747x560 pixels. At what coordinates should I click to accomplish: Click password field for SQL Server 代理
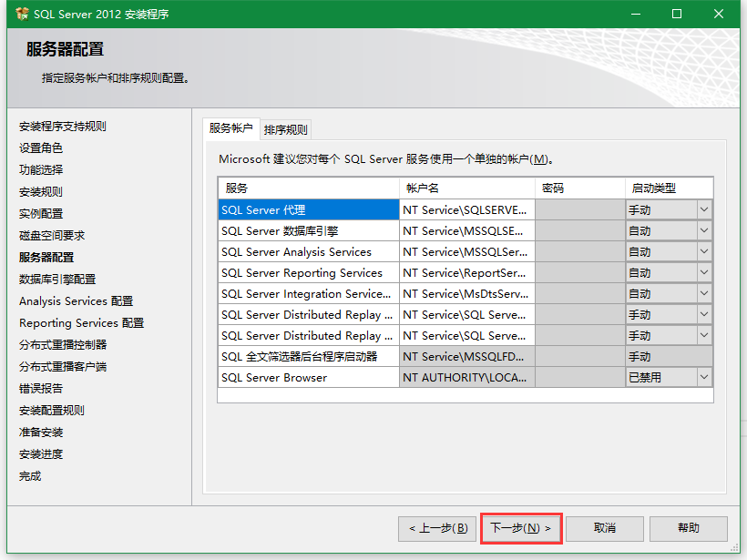[x=579, y=209]
